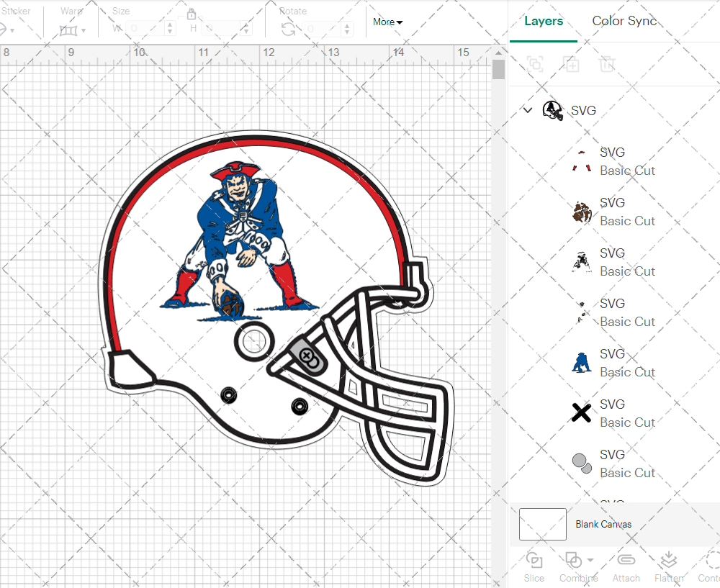
Task: Click the height stepper arrows
Action: [246, 29]
